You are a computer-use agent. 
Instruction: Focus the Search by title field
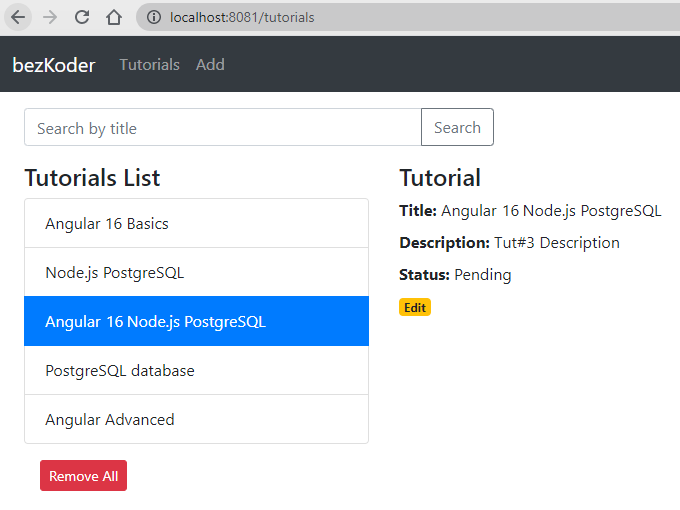(x=223, y=128)
